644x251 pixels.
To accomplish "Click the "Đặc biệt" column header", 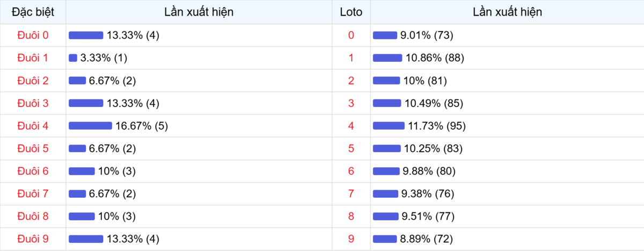I will [33, 12].
